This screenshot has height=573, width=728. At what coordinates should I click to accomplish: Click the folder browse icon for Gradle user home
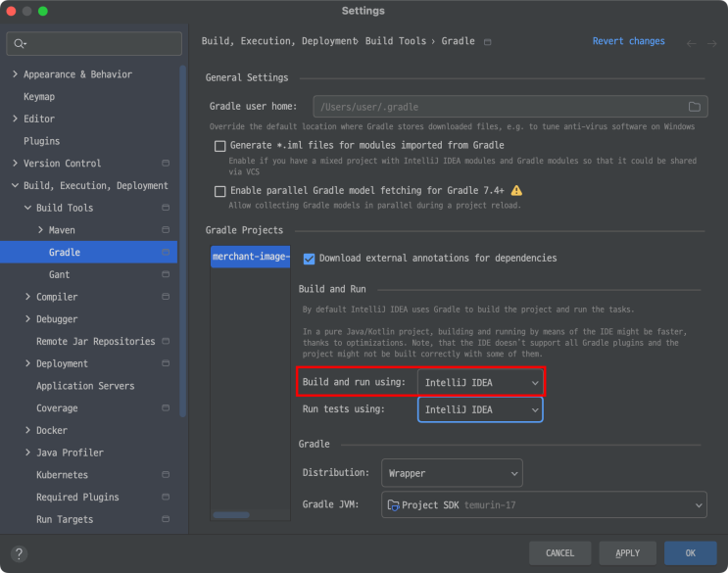click(x=694, y=107)
